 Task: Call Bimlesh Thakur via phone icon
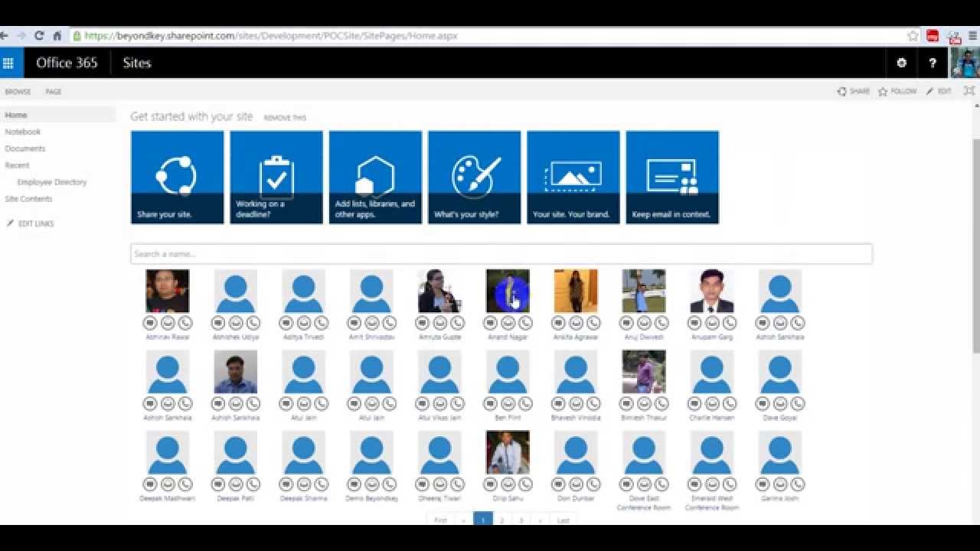(661, 403)
